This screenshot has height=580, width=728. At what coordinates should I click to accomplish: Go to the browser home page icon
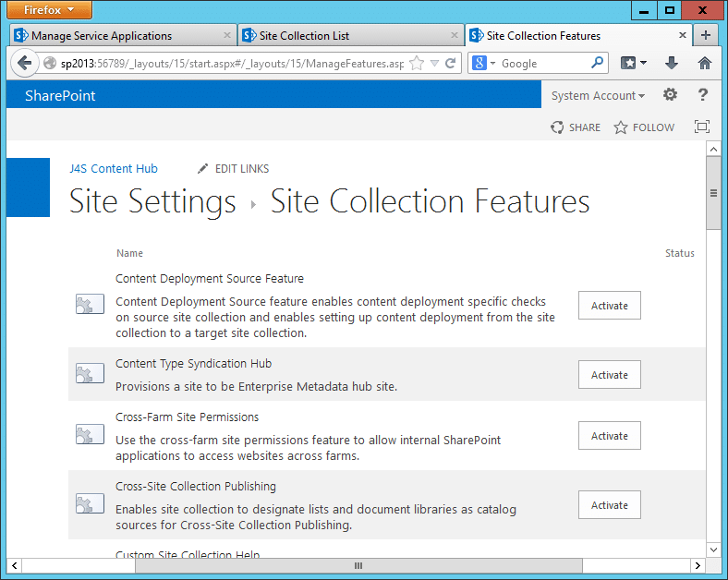tap(704, 63)
